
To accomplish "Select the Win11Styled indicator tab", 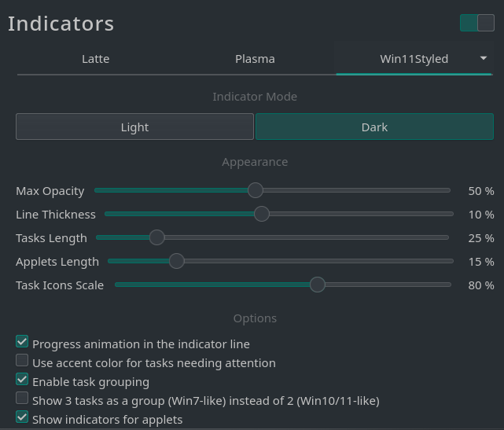I will 414,59.
